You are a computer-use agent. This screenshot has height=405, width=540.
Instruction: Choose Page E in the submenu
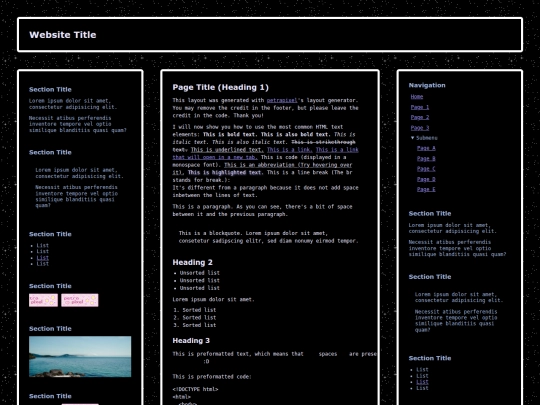click(x=426, y=189)
